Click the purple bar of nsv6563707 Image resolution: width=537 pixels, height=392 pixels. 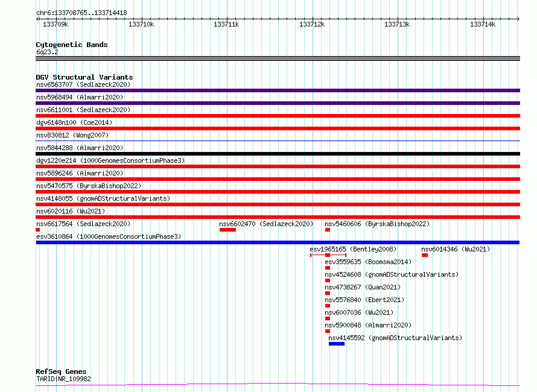pyautogui.click(x=278, y=90)
